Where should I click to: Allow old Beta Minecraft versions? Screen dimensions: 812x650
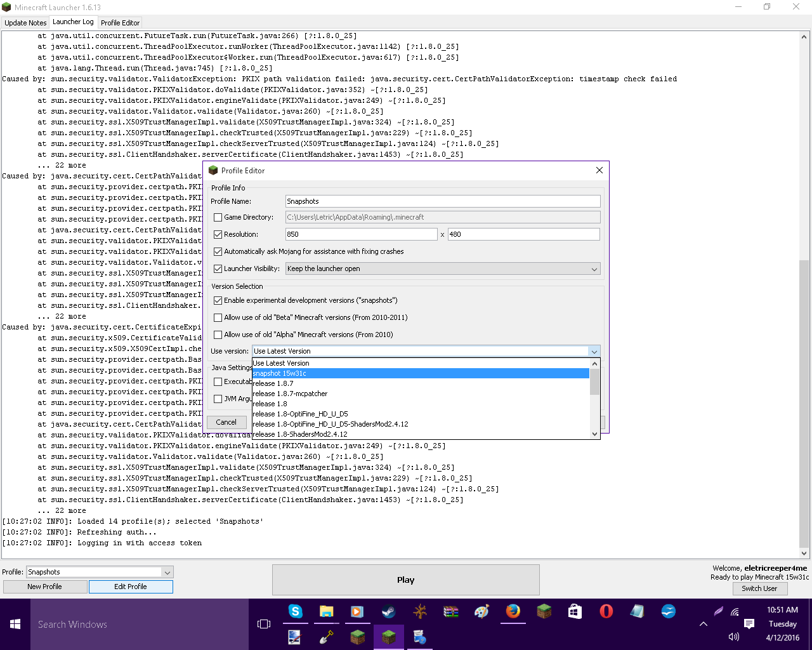[x=218, y=317]
